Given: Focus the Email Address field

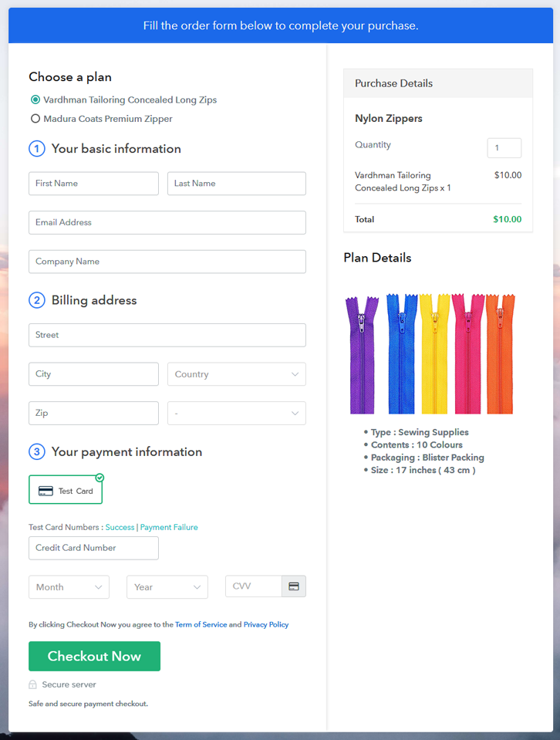Looking at the screenshot, I should tap(167, 222).
